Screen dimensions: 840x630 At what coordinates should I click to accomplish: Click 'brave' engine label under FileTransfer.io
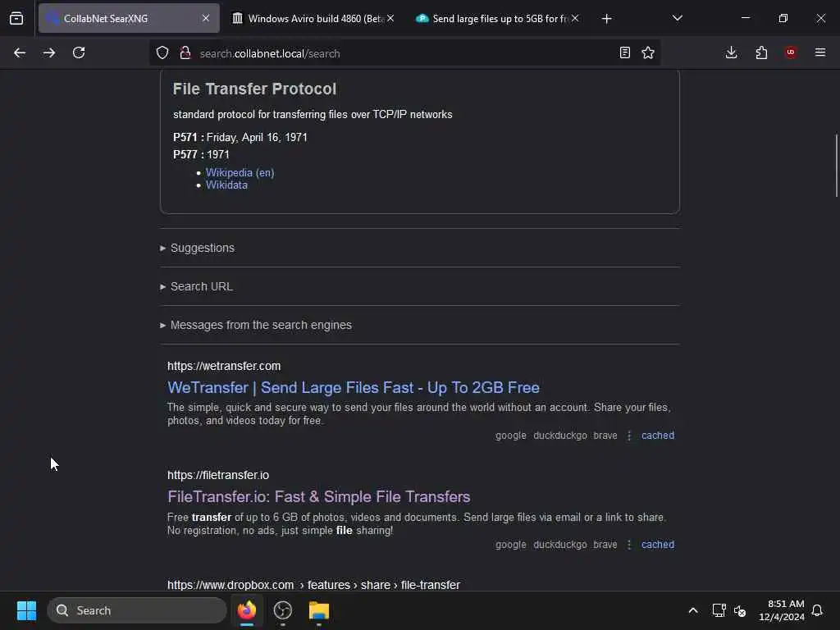(x=605, y=545)
